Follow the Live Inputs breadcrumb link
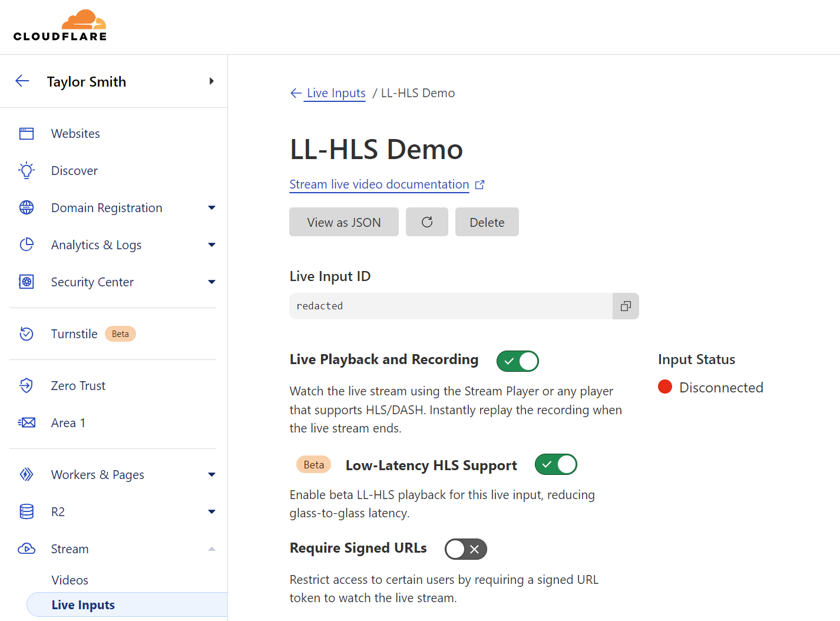The image size is (840, 621). 336,93
